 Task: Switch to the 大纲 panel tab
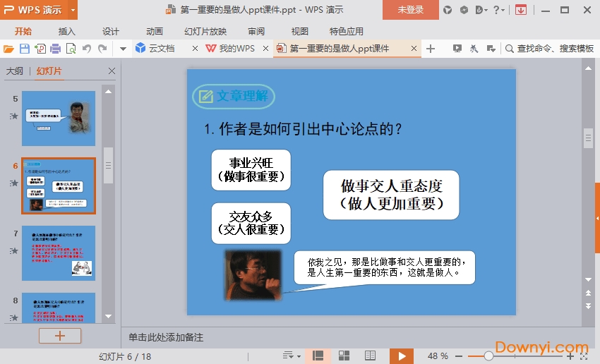[x=15, y=71]
